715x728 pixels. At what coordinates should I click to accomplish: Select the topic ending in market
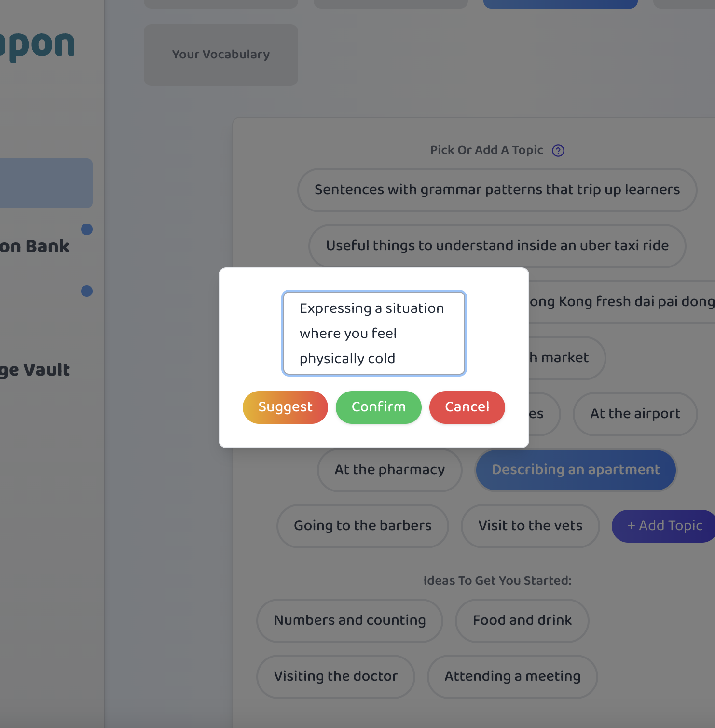click(567, 358)
